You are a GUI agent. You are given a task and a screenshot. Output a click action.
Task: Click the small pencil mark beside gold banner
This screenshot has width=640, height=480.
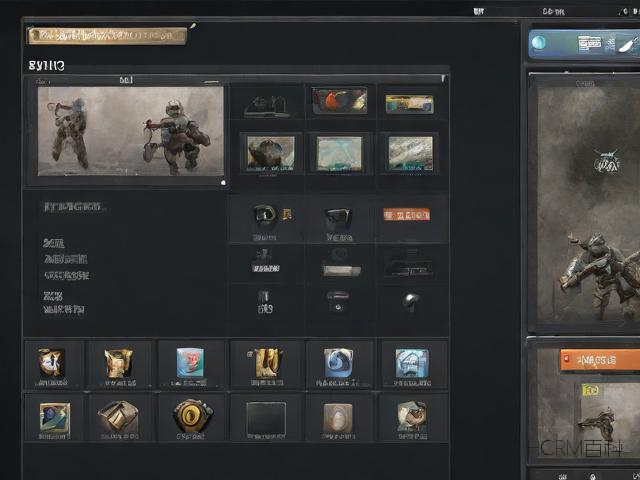point(193,27)
